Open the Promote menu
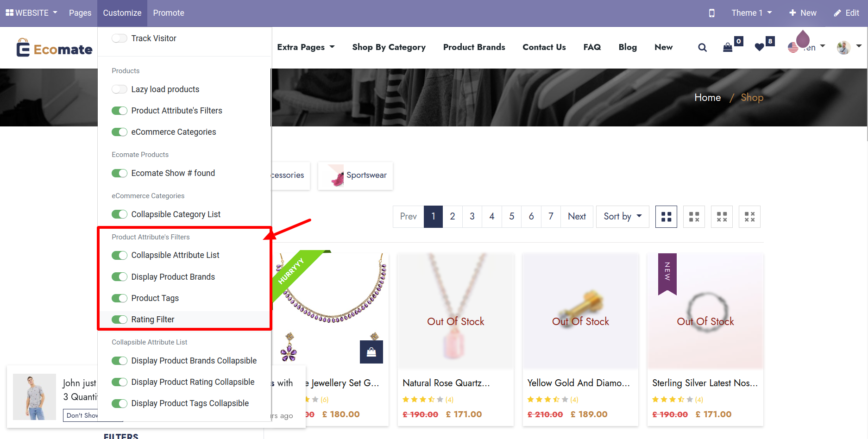 (169, 13)
